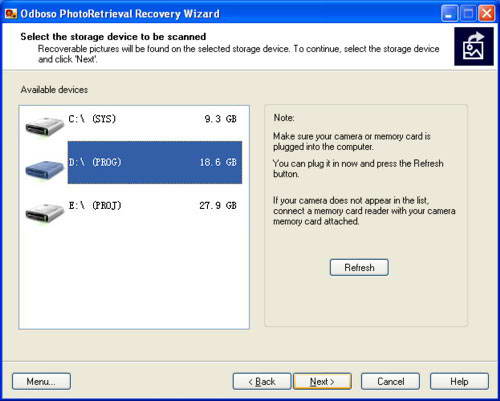Click the blue D:\ (PROG) drive icon
The height and width of the screenshot is (401, 500).
point(44,169)
